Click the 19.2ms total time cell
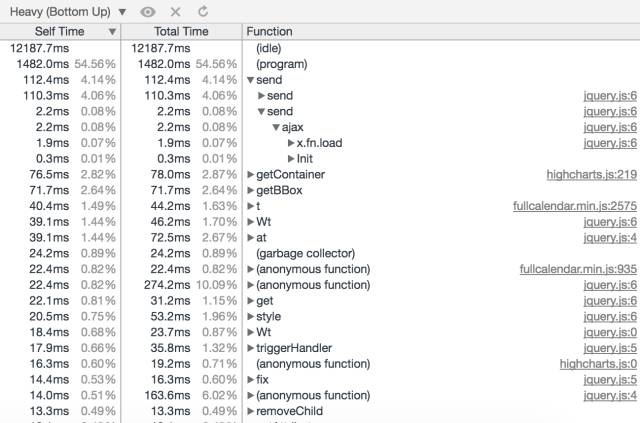The image size is (640, 423). click(x=170, y=364)
